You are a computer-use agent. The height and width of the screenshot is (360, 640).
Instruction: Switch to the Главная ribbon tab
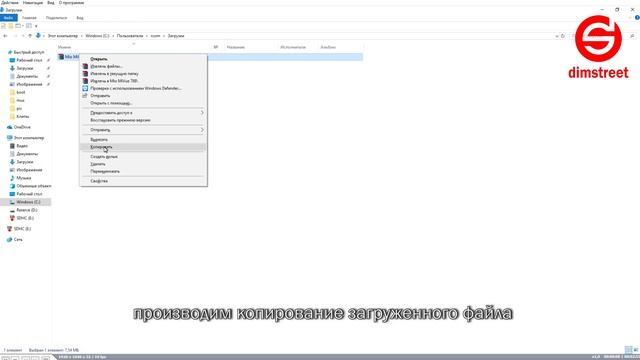[x=29, y=18]
